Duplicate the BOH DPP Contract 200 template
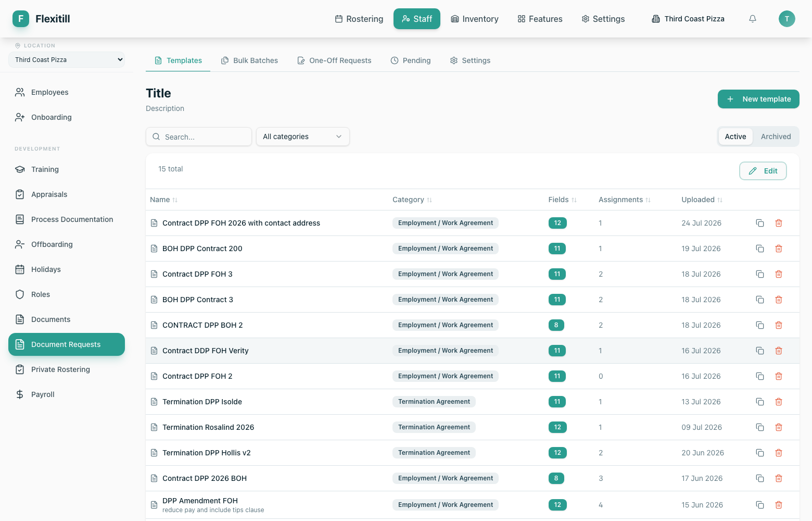 coord(760,249)
